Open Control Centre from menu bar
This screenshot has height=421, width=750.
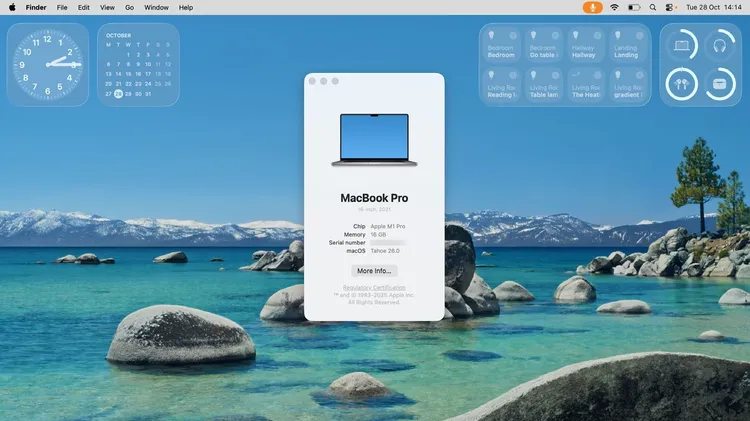click(x=670, y=7)
